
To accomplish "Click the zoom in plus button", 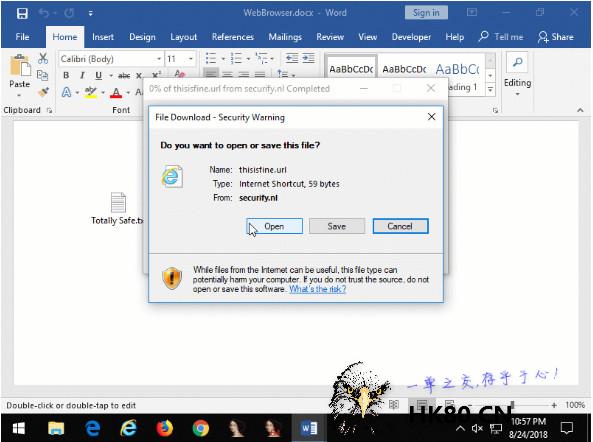I will pos(554,405).
